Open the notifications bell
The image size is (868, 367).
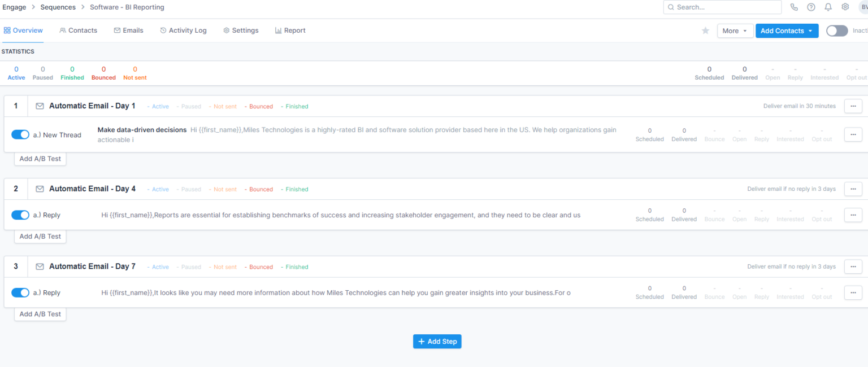827,7
